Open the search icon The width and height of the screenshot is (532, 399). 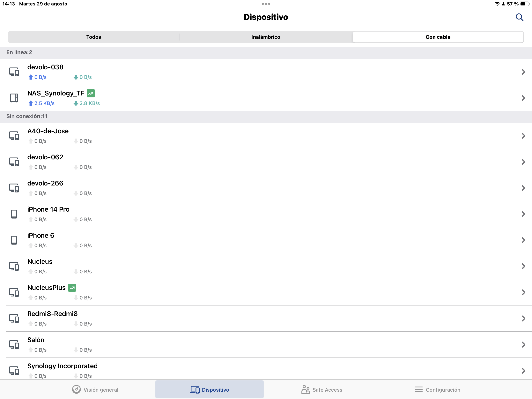(519, 17)
